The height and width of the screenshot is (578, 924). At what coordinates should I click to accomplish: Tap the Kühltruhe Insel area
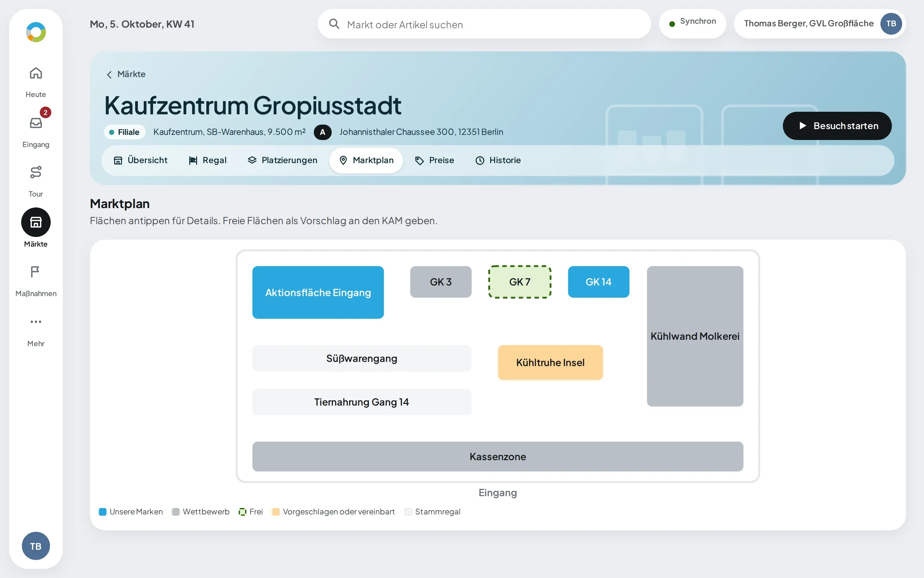point(550,363)
